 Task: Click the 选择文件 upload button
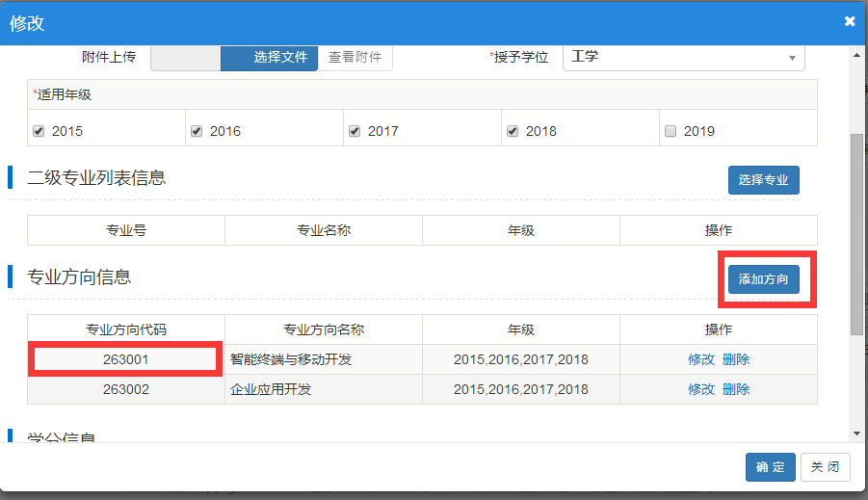click(279, 57)
